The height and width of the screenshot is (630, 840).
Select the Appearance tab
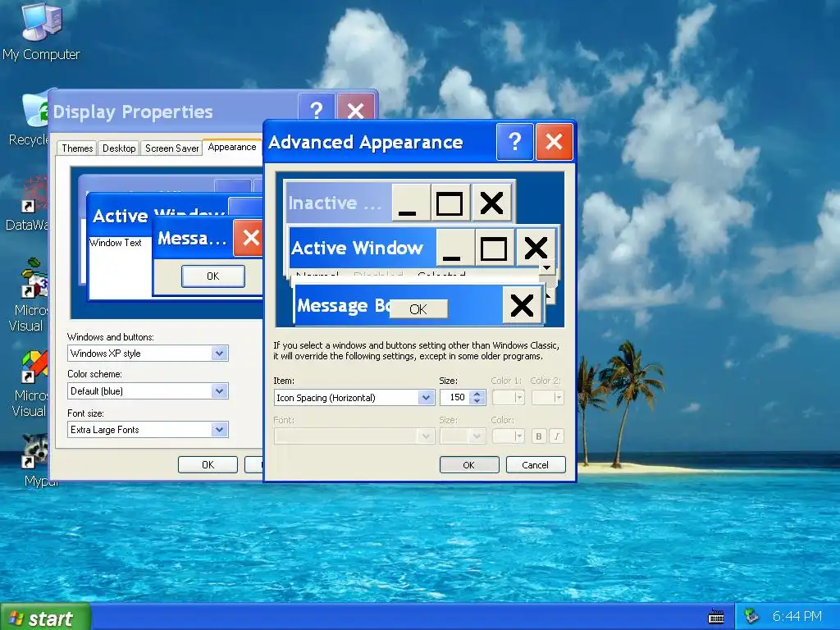[x=232, y=147]
